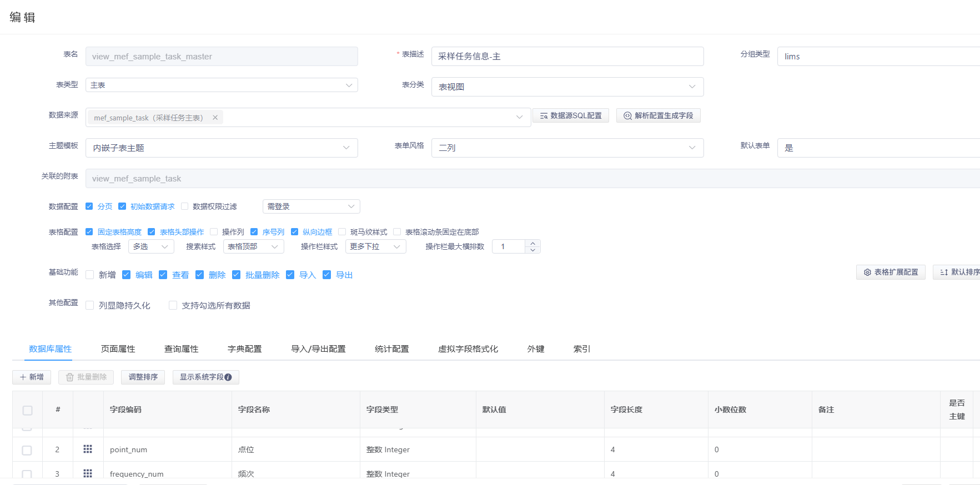Click the drag handle for frequency_num row
The image size is (980, 485).
[x=88, y=473]
